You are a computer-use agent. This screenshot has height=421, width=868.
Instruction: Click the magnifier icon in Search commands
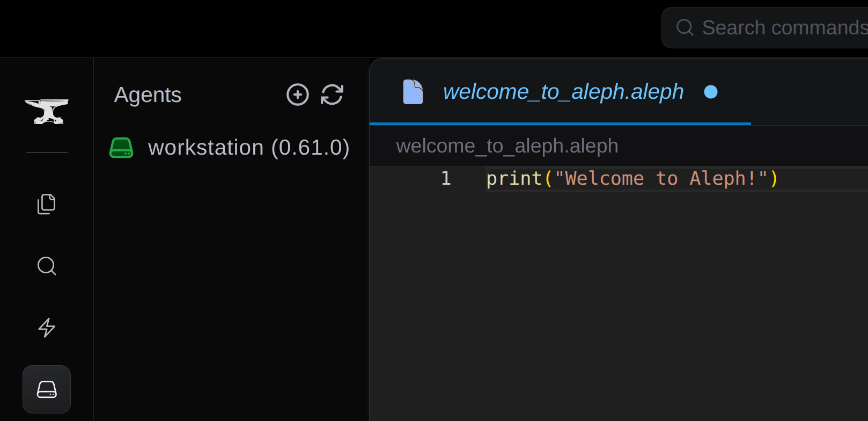click(685, 27)
